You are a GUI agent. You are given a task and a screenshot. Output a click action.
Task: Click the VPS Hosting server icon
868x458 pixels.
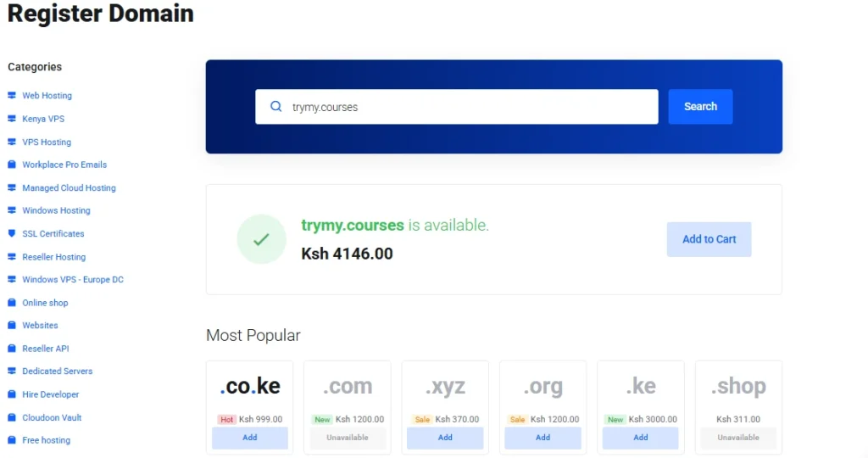point(12,142)
